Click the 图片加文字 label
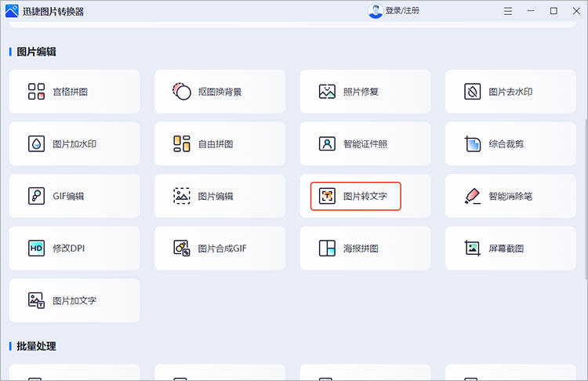The height and width of the screenshot is (381, 588). [74, 301]
